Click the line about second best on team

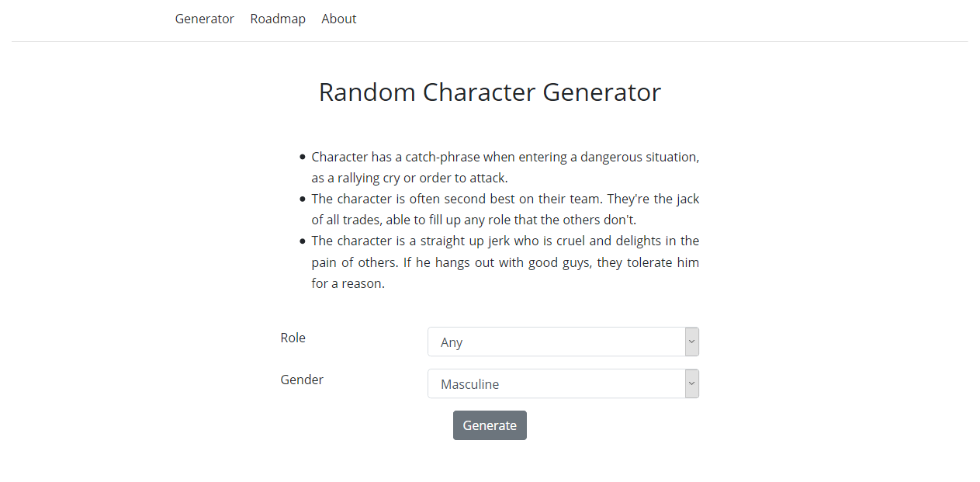[505, 199]
